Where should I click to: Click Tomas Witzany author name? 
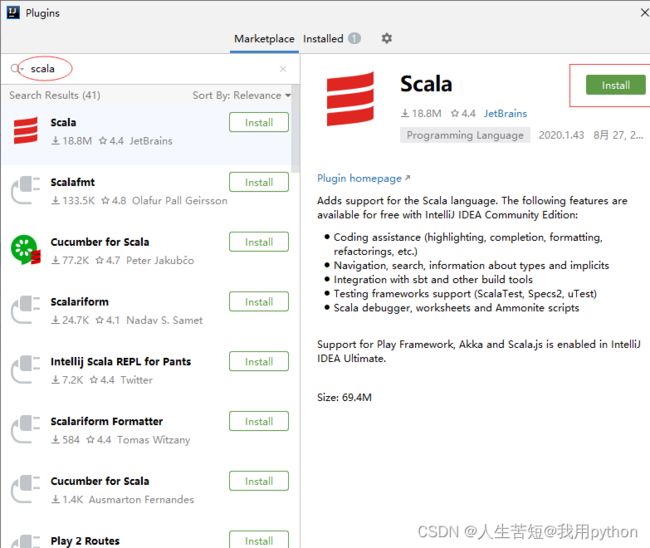(153, 440)
